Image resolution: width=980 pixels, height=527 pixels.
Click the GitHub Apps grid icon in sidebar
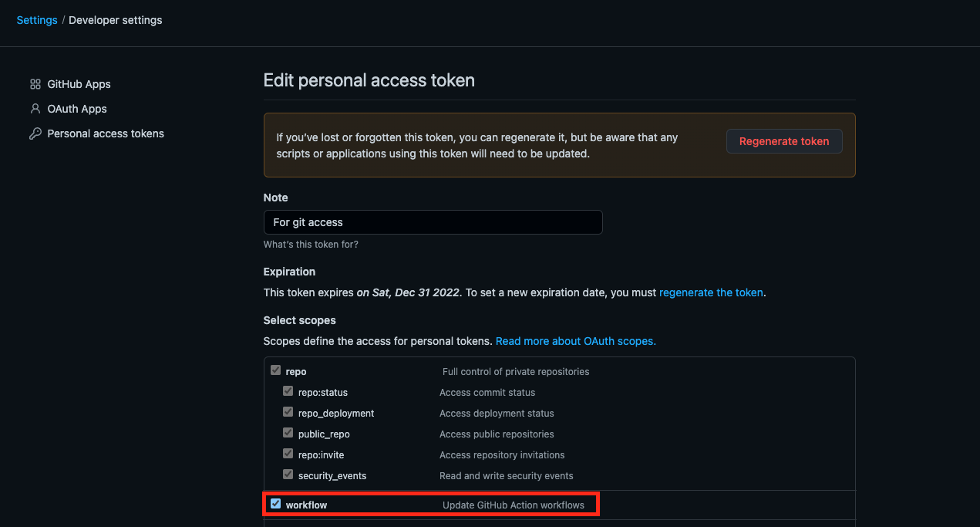(35, 83)
